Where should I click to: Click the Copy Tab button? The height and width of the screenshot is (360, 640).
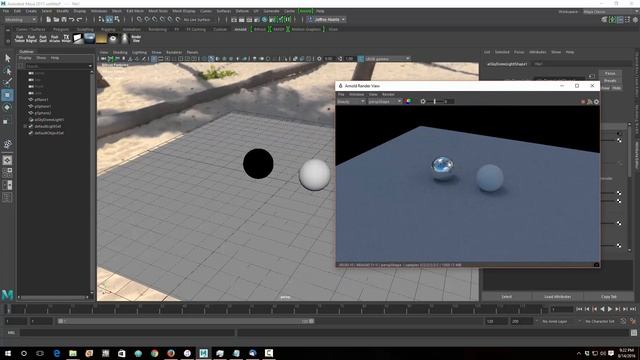pos(609,297)
